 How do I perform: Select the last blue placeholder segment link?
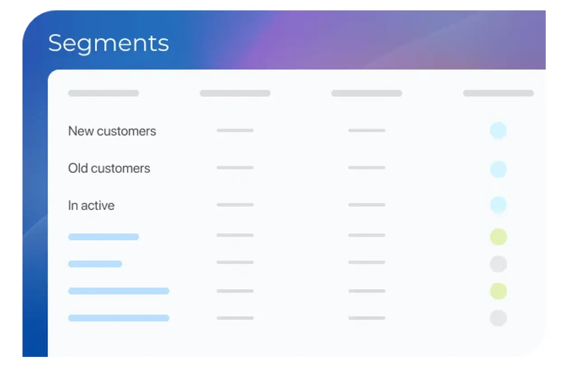coord(119,318)
